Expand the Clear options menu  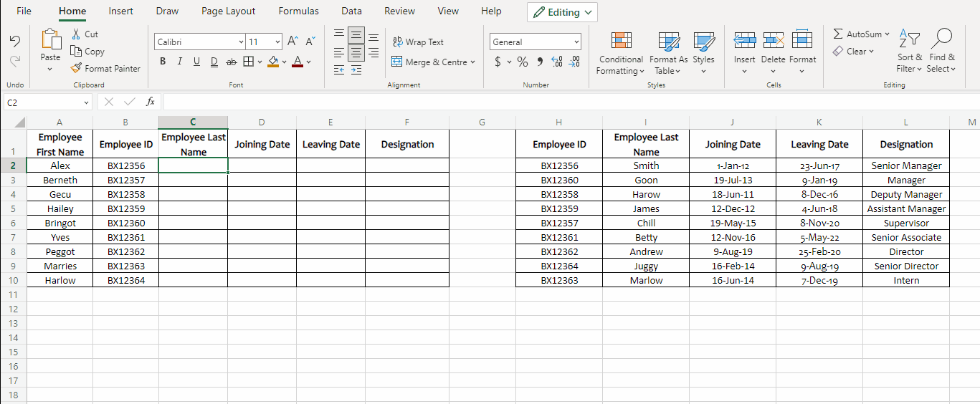coord(871,51)
